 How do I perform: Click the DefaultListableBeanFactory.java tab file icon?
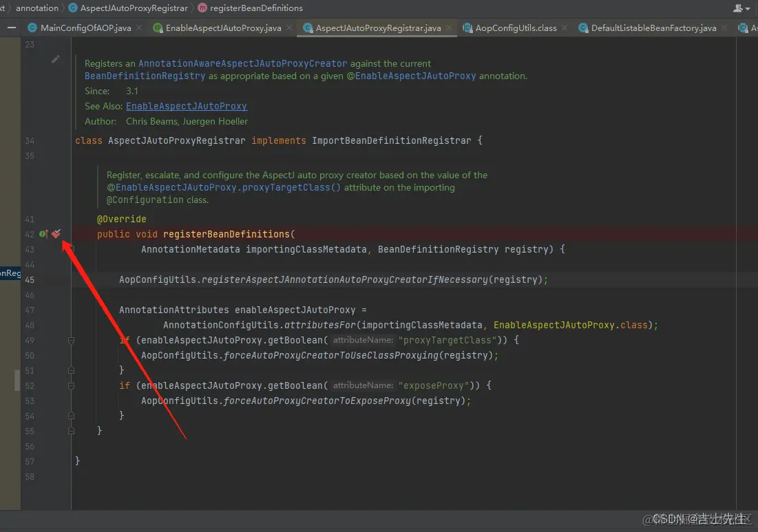(x=584, y=28)
